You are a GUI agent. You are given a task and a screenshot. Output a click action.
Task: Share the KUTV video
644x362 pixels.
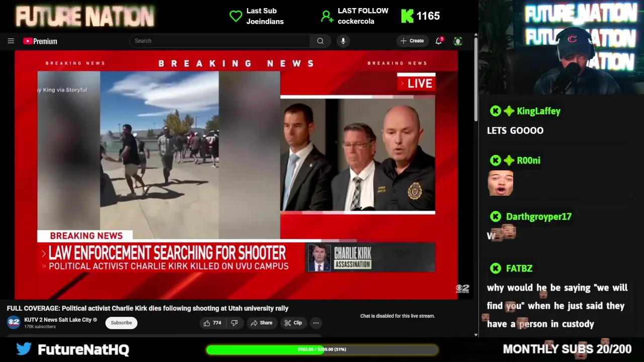(x=261, y=323)
